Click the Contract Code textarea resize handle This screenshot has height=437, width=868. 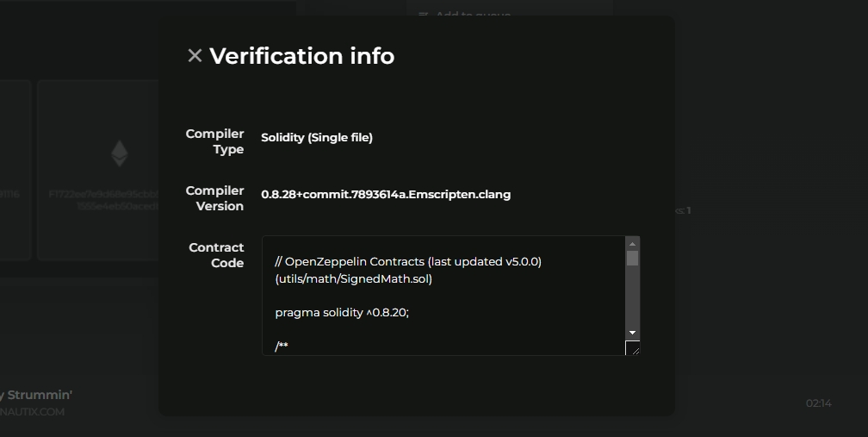[633, 348]
